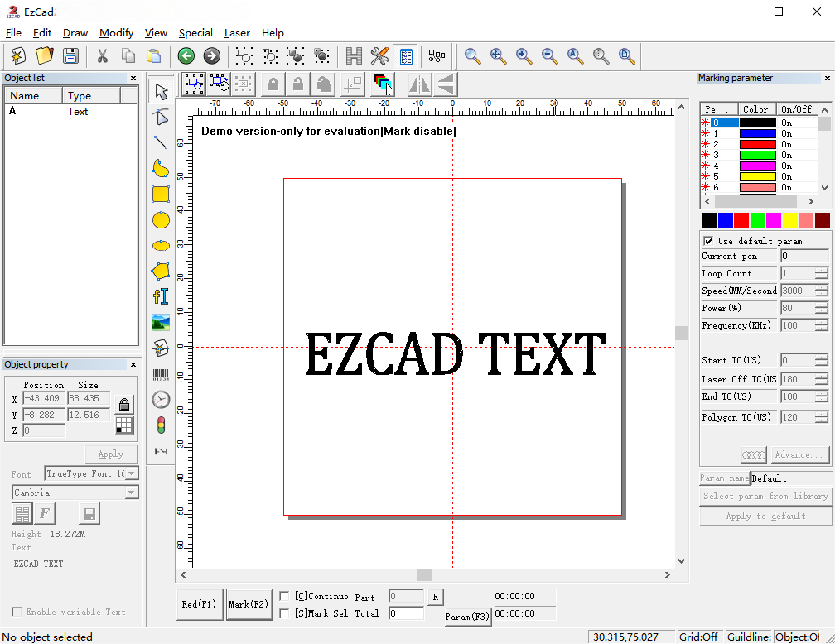Open the Draw menu
This screenshot has height=644, width=835.
click(75, 33)
